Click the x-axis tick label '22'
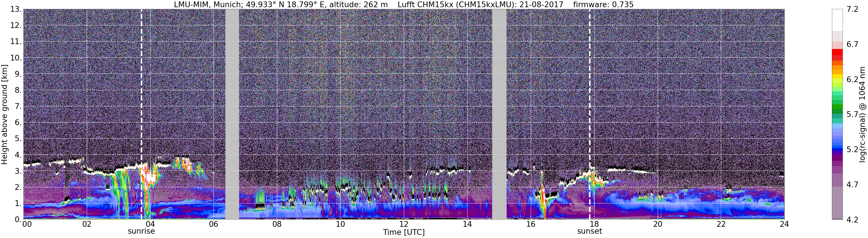Viewport: 868px width, 238px height. [x=721, y=224]
